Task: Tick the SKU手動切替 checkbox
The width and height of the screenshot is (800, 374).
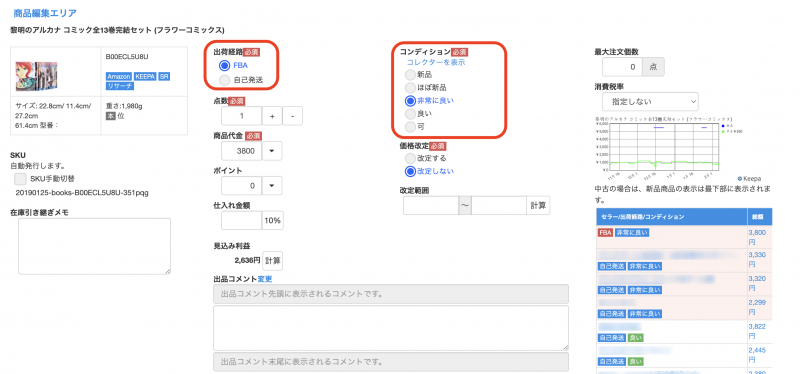Action: coord(20,179)
